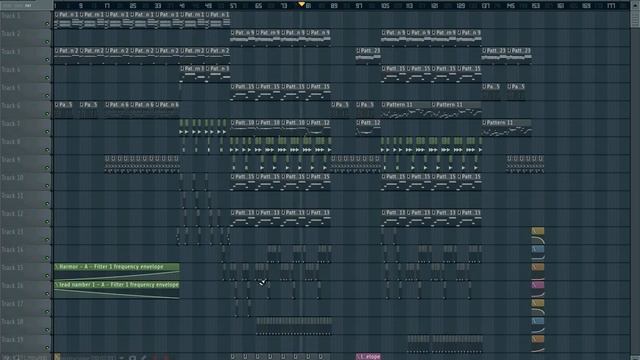
Task: Jump to bar 33 on the timeline ruler
Action: (158, 6)
